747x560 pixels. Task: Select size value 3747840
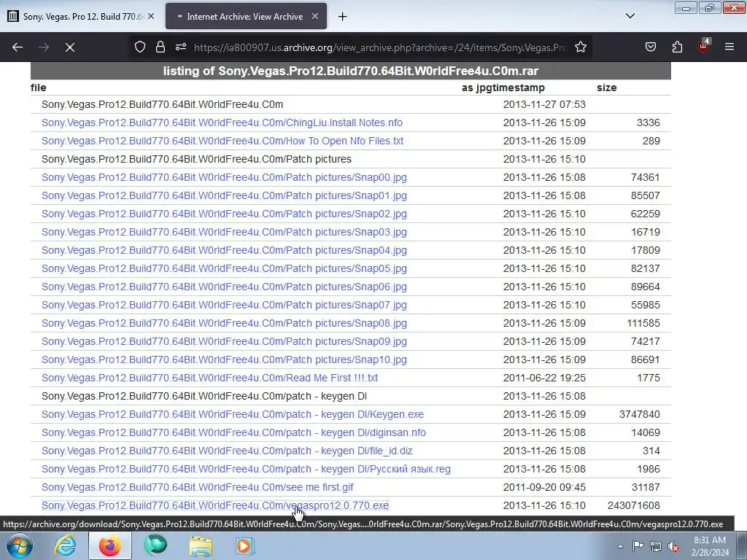pyautogui.click(x=639, y=414)
